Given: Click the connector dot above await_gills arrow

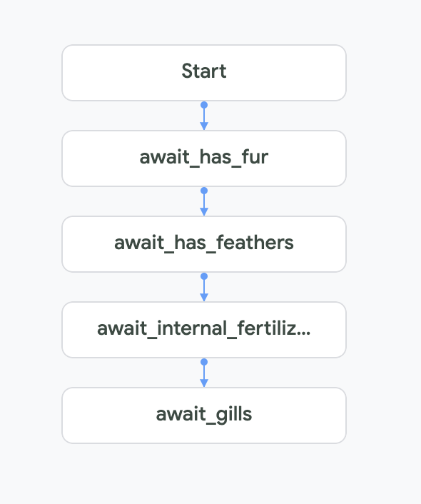Looking at the screenshot, I should pyautogui.click(x=204, y=362).
